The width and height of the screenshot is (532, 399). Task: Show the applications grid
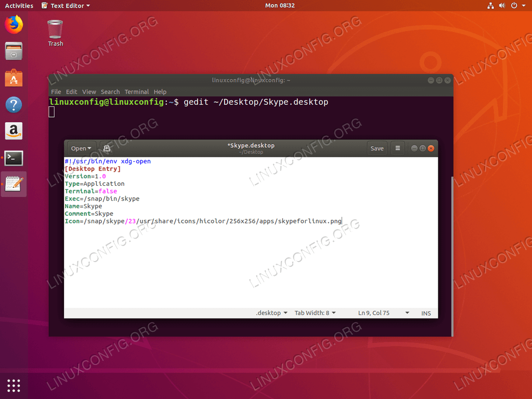coord(13,385)
